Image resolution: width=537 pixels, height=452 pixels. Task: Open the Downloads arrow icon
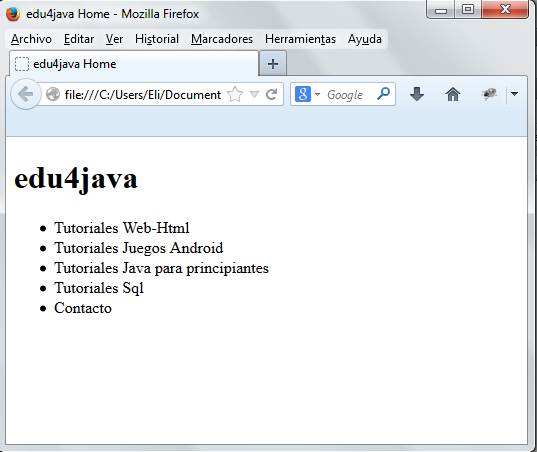tap(417, 94)
